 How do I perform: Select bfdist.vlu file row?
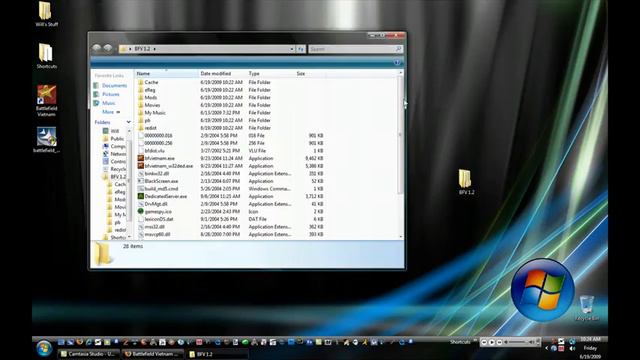pyautogui.click(x=231, y=151)
